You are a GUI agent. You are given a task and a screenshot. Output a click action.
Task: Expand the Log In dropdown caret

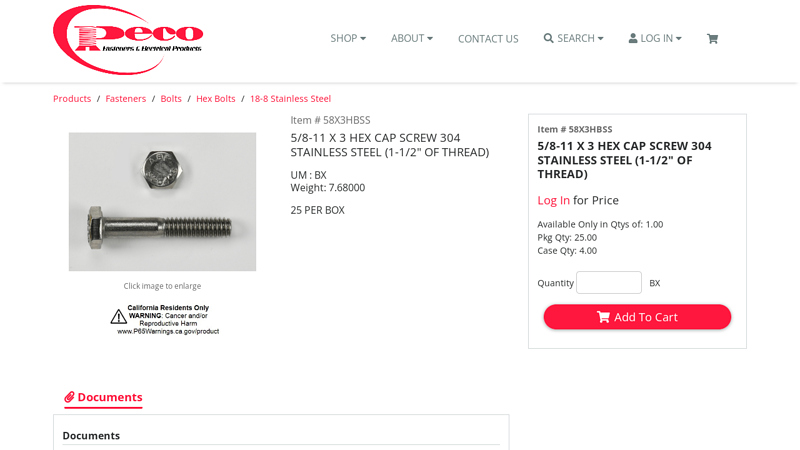pos(678,39)
